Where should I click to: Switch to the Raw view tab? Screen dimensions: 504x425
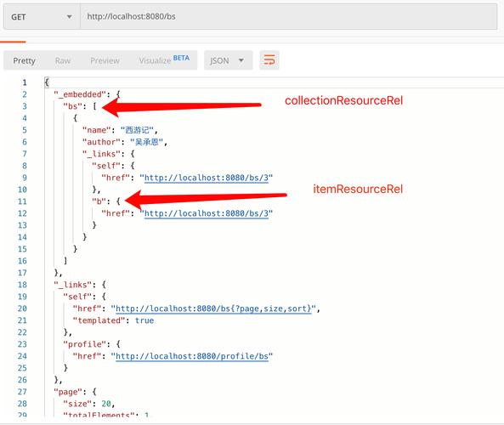[63, 60]
